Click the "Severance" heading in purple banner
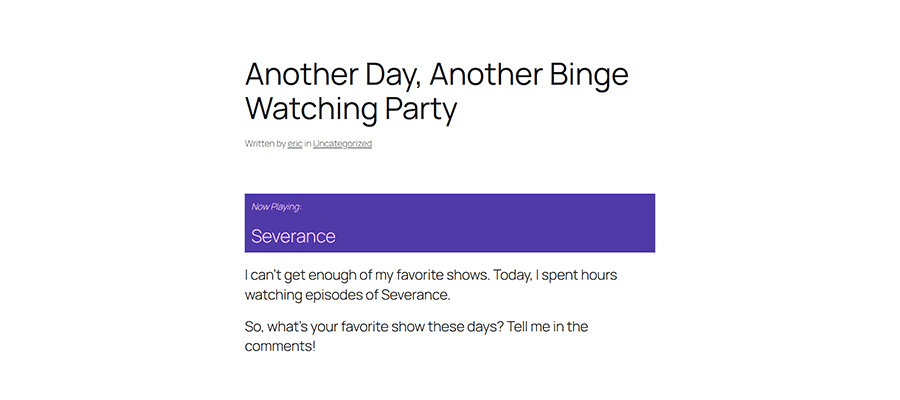Viewport: 900px width, 400px height. [293, 236]
